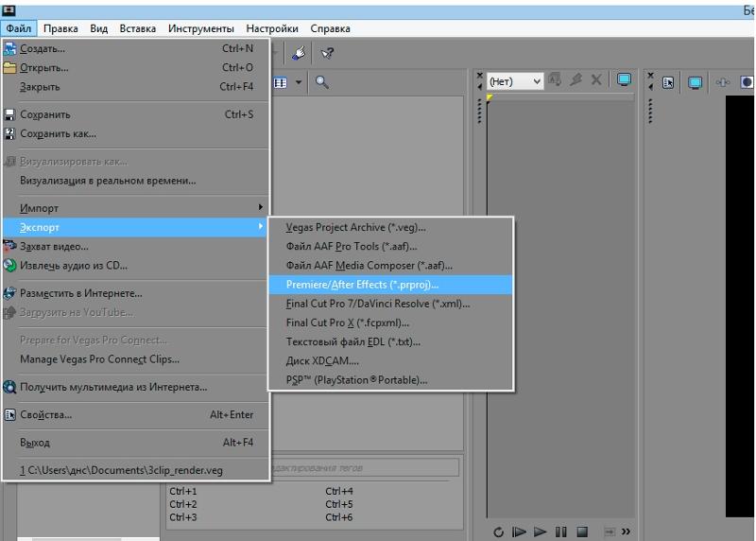The height and width of the screenshot is (541, 756).
Task: Export to PSP (PlayStation Portable)...
Action: pyautogui.click(x=390, y=380)
